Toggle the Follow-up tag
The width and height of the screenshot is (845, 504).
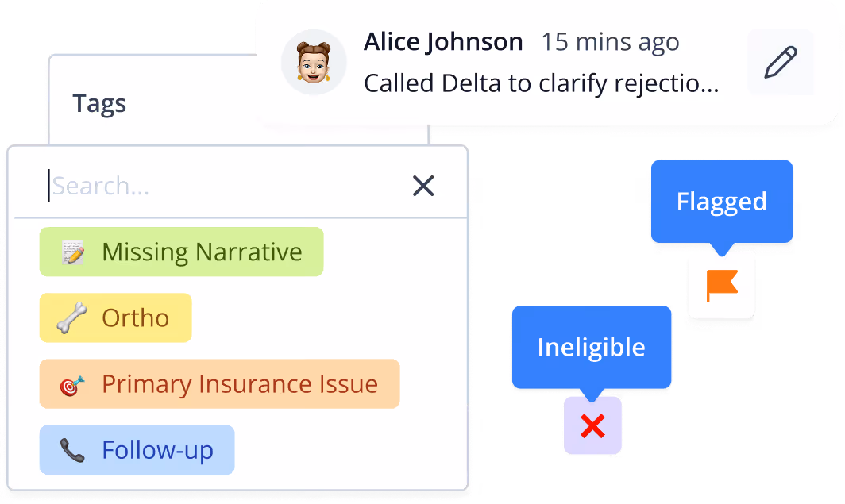(x=137, y=449)
